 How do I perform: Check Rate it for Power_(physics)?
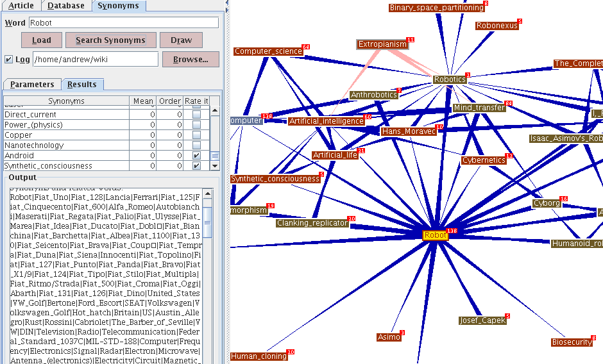[x=196, y=125]
